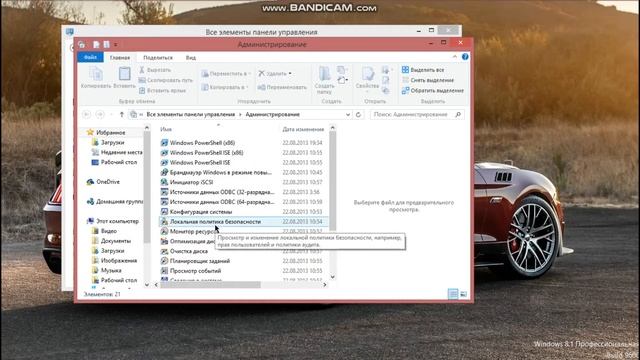The height and width of the screenshot is (360, 640).
Task: Click the blue Help question mark icon
Action: tap(465, 57)
